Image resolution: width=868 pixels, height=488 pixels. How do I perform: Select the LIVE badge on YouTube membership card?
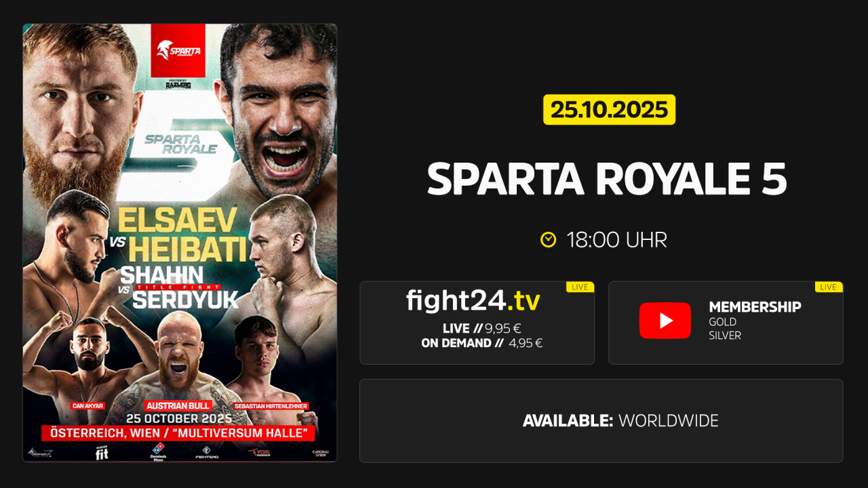tap(829, 287)
